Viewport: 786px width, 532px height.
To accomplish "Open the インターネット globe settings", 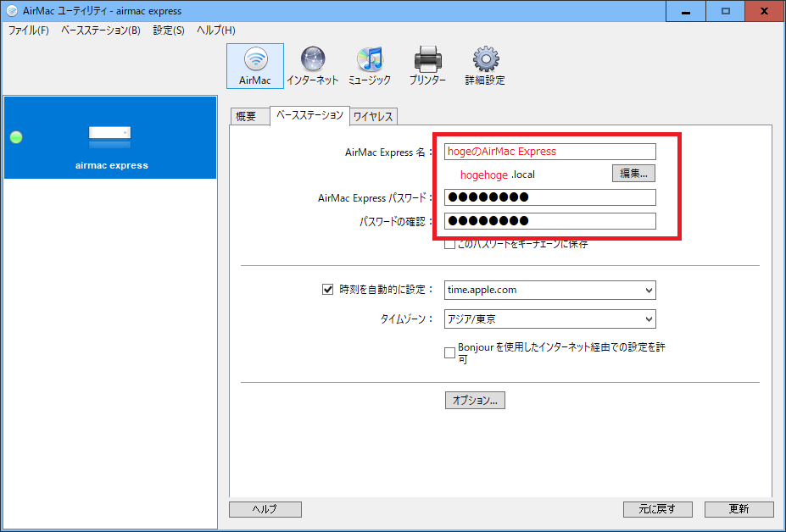I will 312,65.
